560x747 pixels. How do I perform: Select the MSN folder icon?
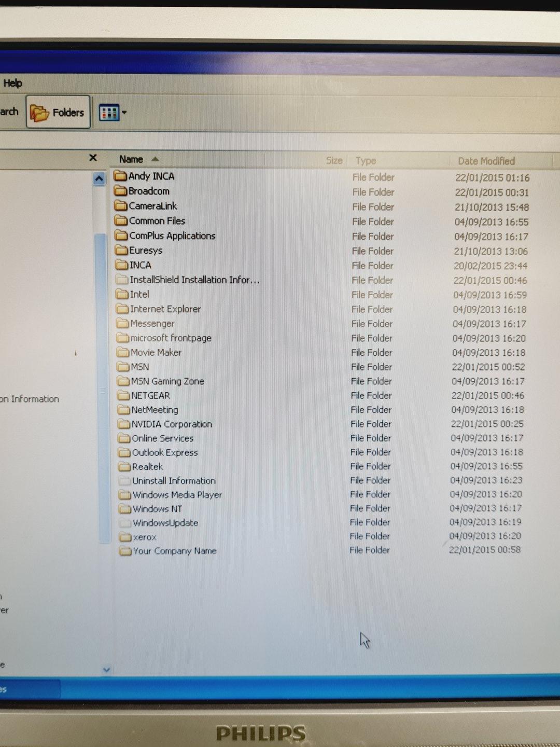(123, 367)
